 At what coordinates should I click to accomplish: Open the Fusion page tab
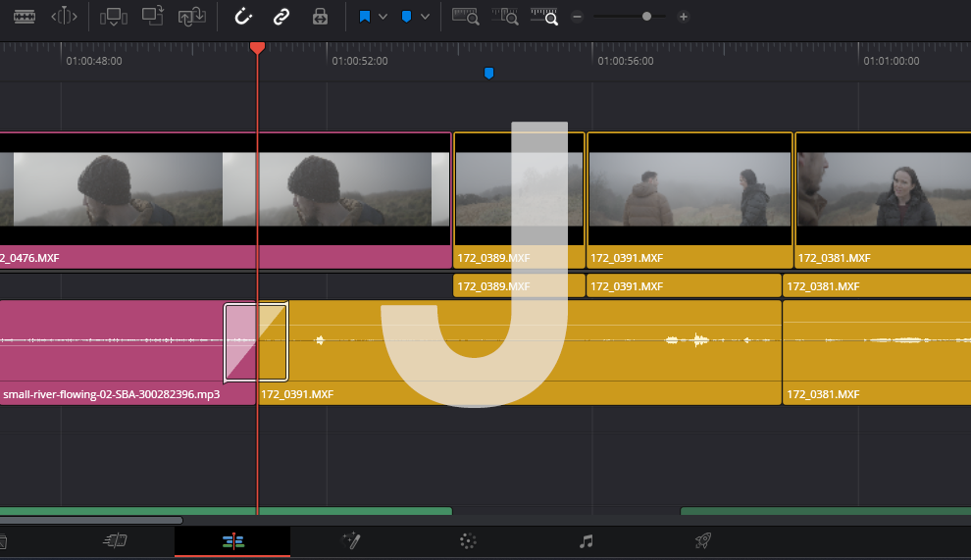tap(350, 540)
